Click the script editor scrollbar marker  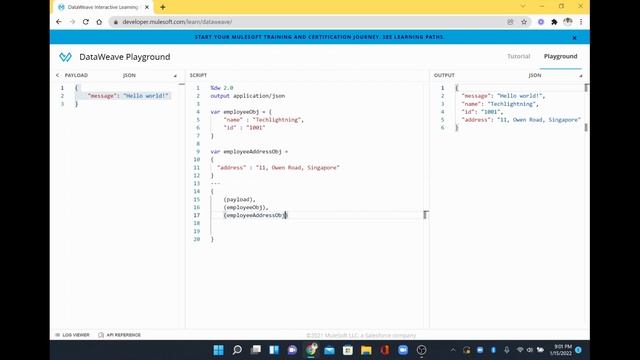coord(425,214)
